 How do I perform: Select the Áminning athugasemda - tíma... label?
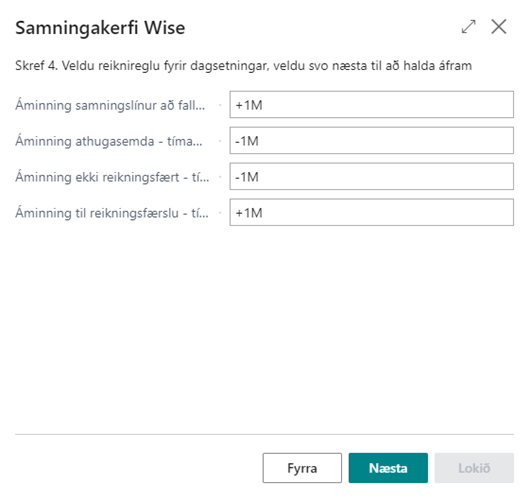[x=109, y=141]
